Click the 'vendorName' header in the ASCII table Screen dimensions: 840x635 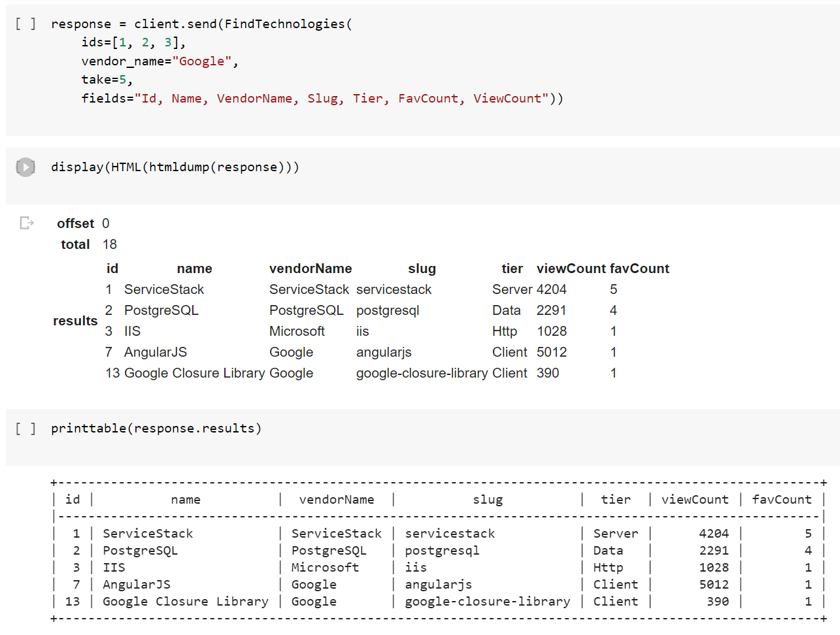pyautogui.click(x=337, y=500)
